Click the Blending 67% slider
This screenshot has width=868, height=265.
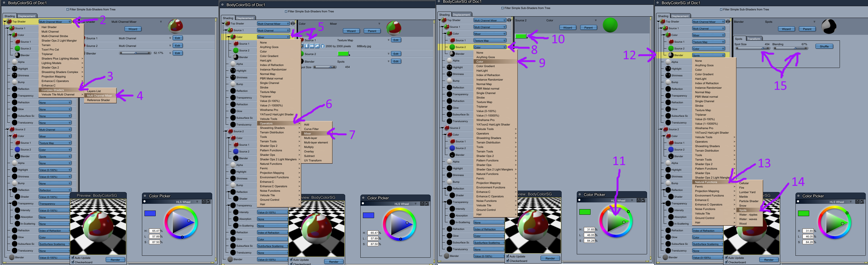click(790, 48)
